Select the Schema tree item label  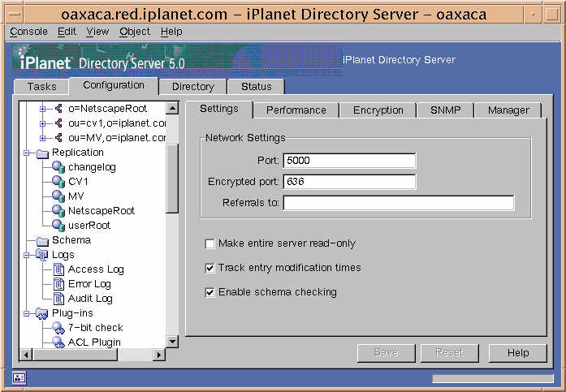(x=71, y=240)
